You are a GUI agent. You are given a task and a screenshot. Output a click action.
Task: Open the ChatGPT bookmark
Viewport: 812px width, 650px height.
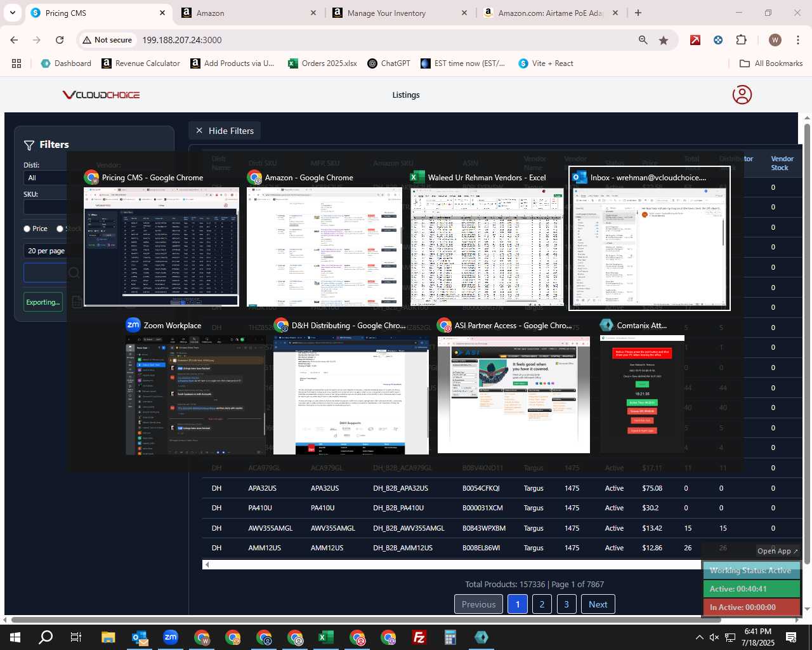tap(389, 63)
